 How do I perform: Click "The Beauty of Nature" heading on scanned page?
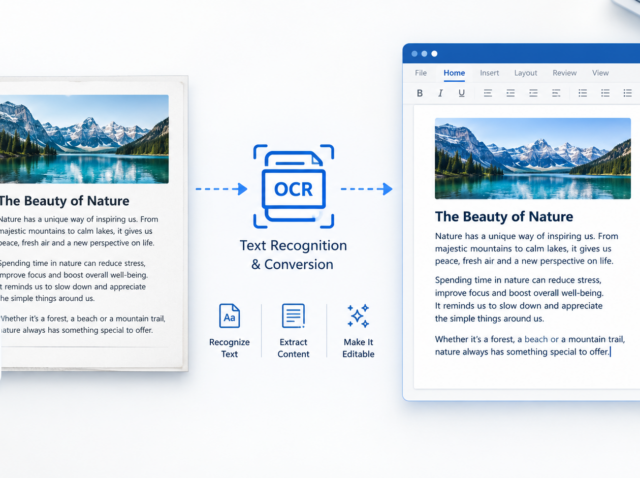(64, 201)
